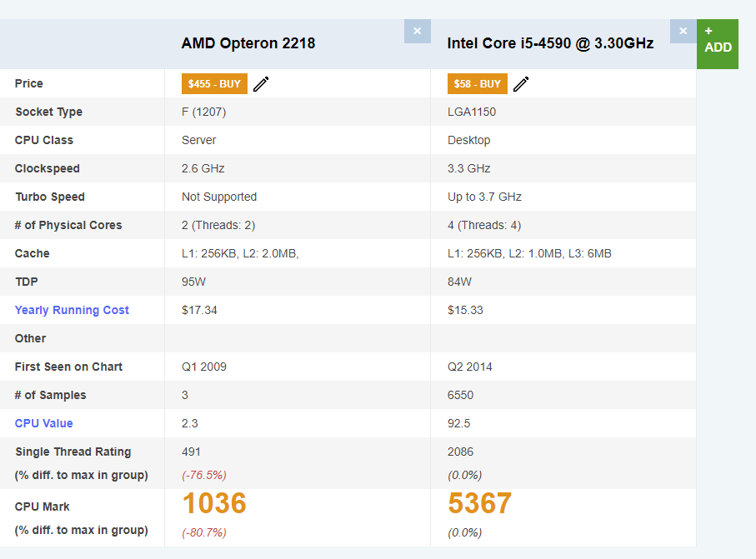This screenshot has height=559, width=756.
Task: Click the Single Thread Rating row label
Action: (73, 452)
